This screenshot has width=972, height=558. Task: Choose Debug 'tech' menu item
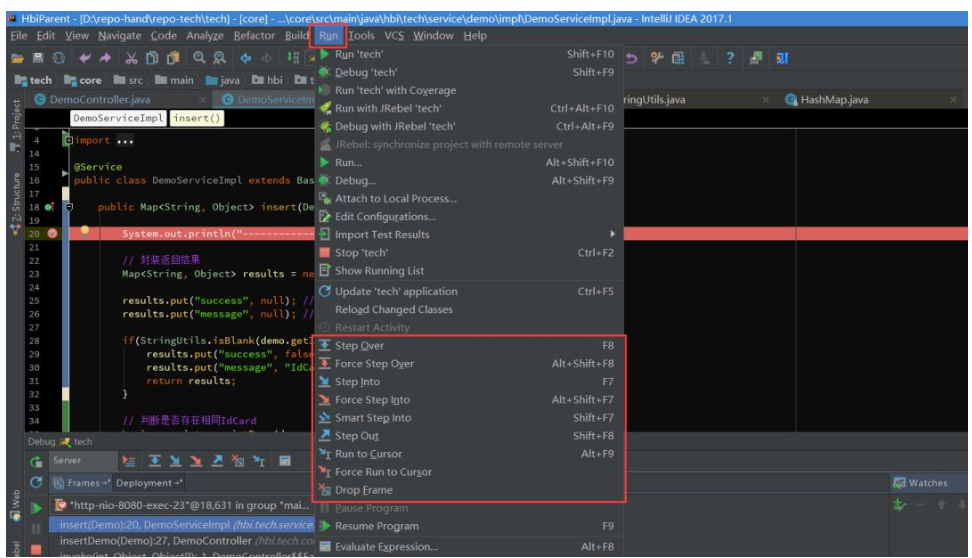pos(469,72)
